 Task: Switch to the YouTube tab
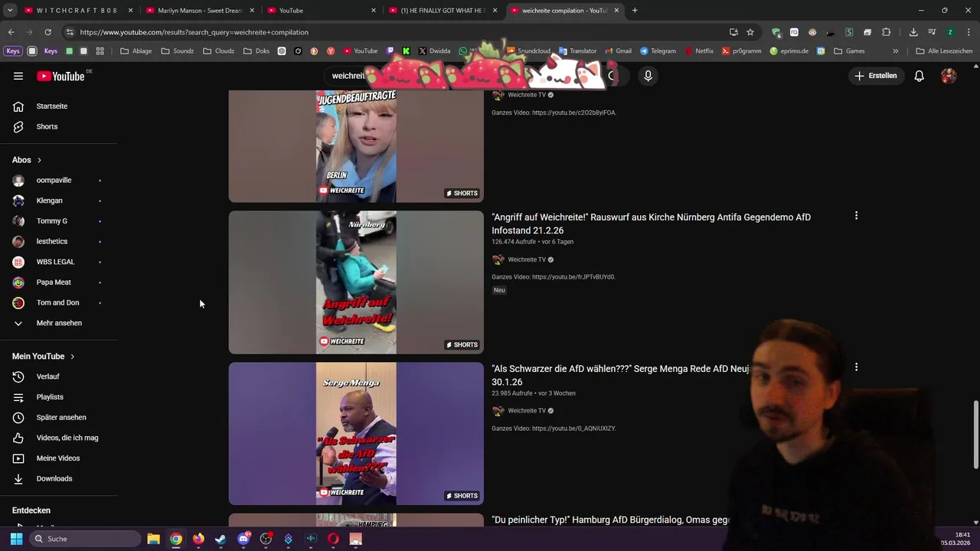point(322,11)
